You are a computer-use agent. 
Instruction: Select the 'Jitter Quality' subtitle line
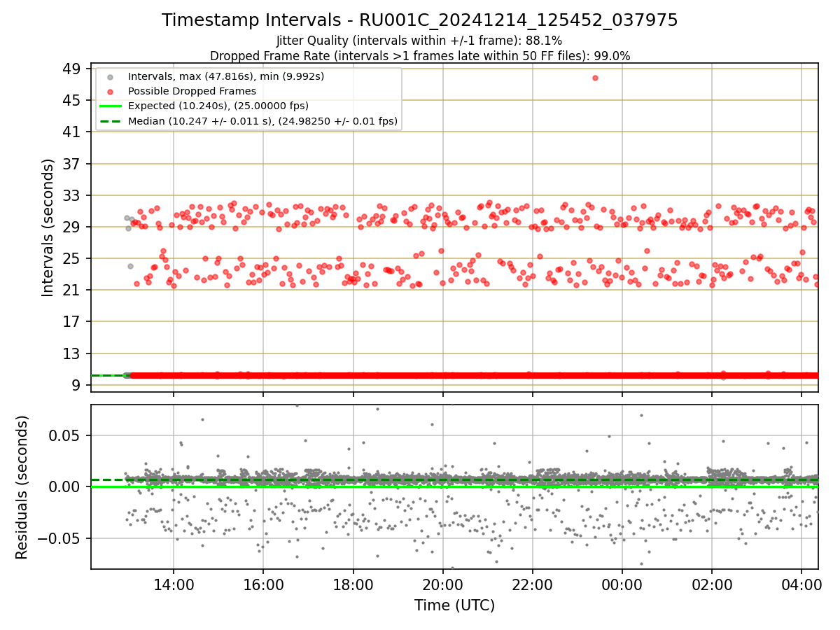tap(419, 41)
